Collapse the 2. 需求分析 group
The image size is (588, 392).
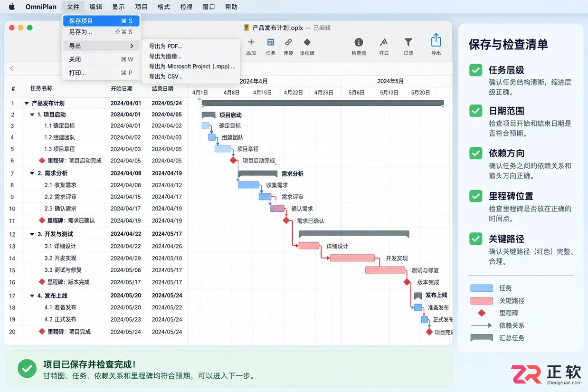coord(32,173)
